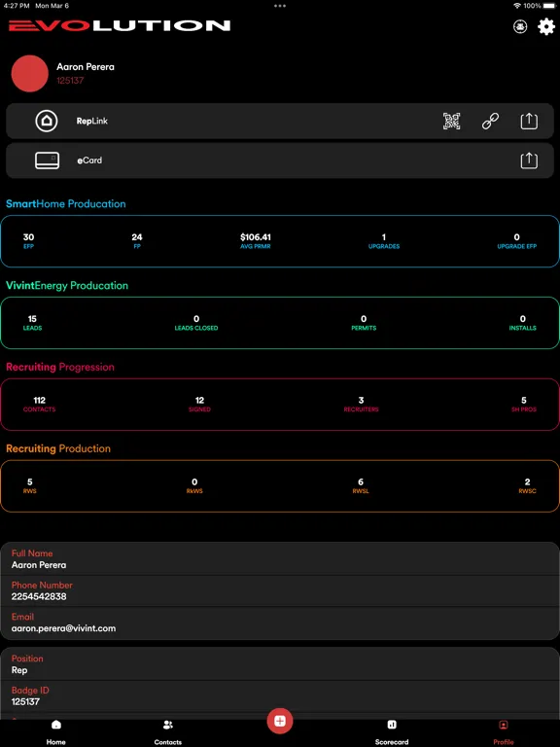
Task: Tap the Wi-Fi status icon
Action: point(517,6)
